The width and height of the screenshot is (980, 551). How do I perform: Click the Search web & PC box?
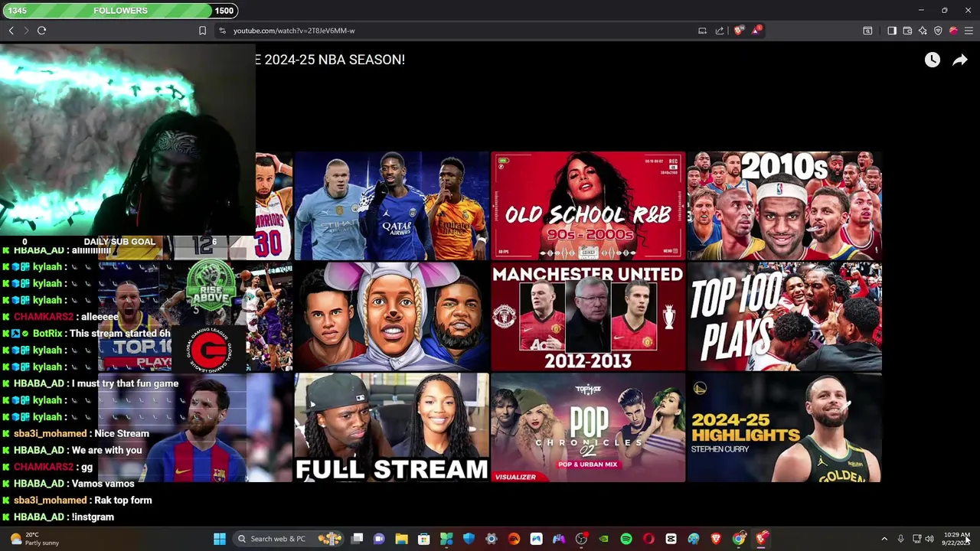(x=288, y=539)
